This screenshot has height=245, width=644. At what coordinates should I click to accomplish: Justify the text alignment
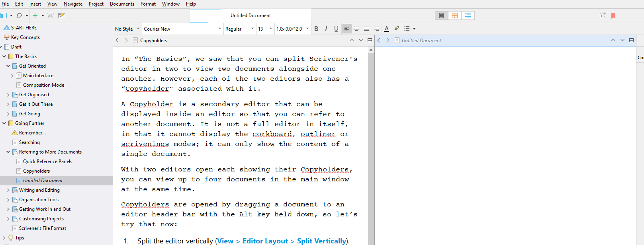pyautogui.click(x=366, y=29)
